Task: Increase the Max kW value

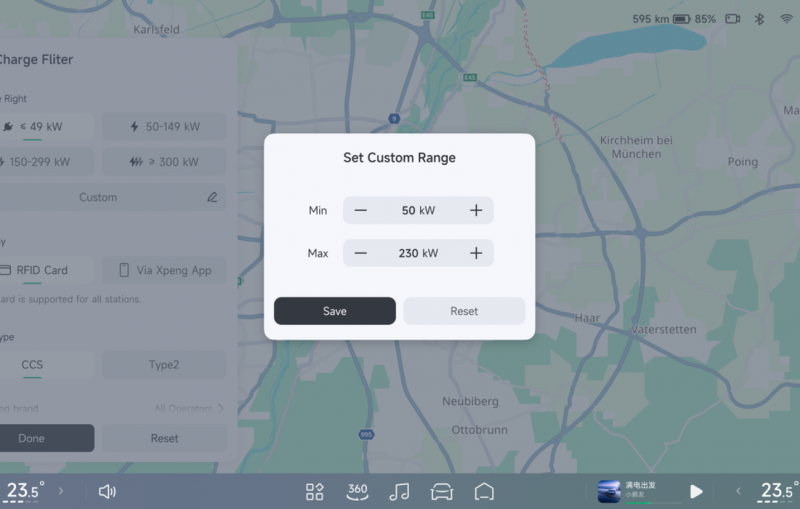Action: [x=476, y=253]
